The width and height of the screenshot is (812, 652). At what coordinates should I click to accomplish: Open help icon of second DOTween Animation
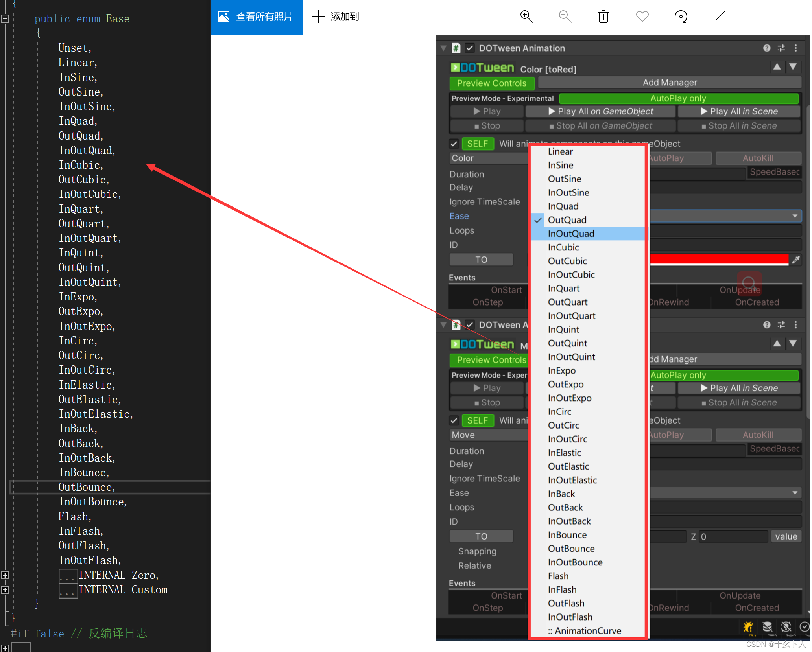(x=767, y=325)
